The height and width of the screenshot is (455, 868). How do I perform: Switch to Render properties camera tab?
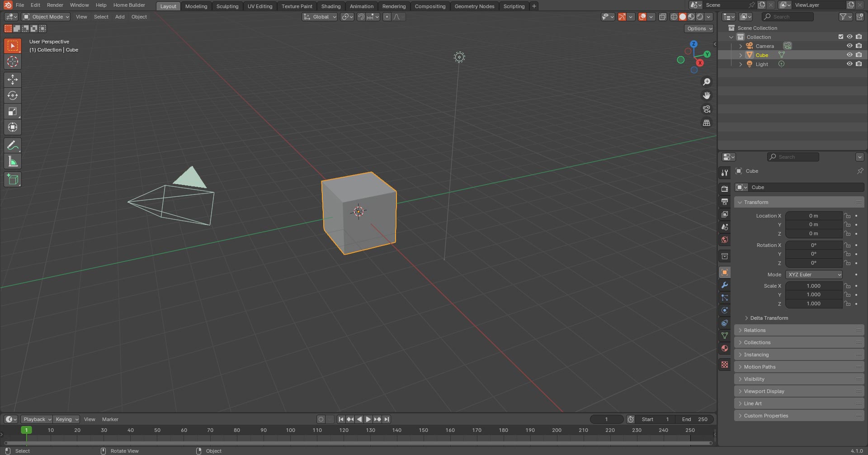[725, 188]
